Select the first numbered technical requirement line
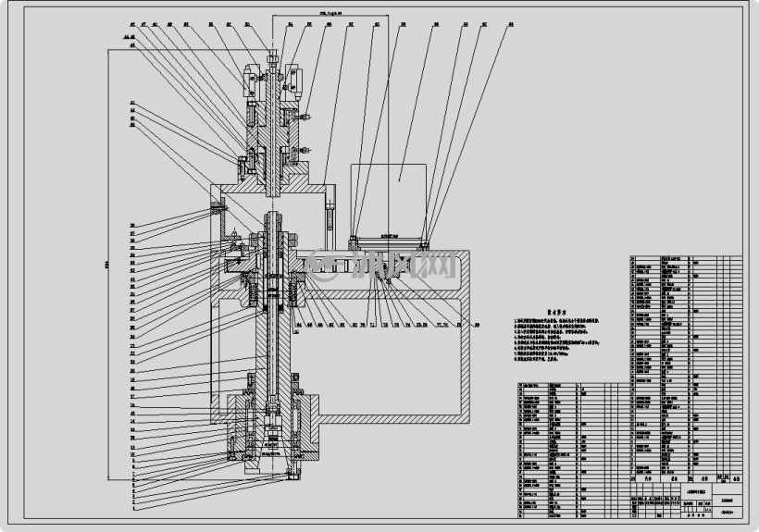 pos(556,321)
